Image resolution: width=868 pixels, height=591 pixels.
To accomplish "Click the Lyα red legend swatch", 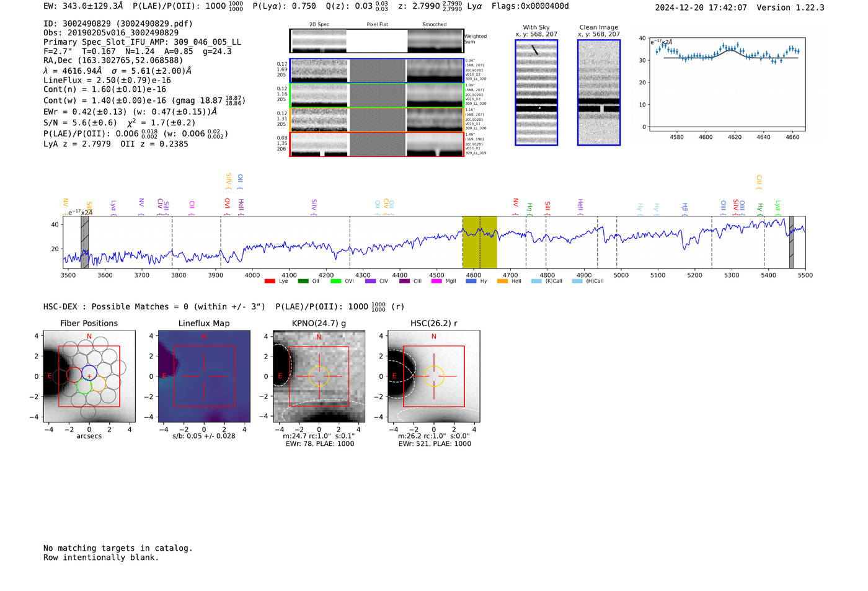I will [270, 281].
